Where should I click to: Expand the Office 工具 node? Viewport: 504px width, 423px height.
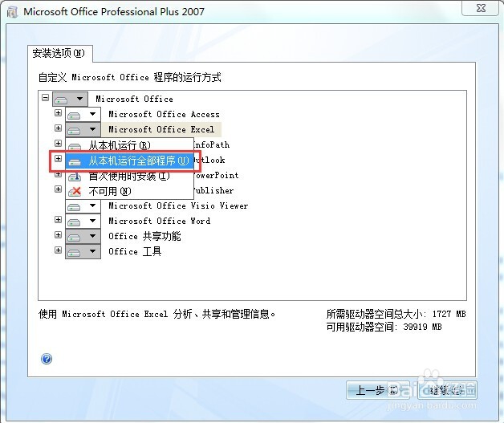58,250
